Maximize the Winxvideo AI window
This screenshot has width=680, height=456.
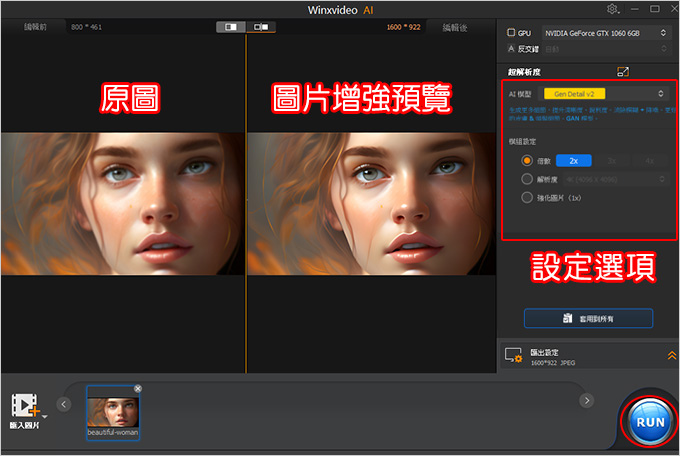(654, 9)
